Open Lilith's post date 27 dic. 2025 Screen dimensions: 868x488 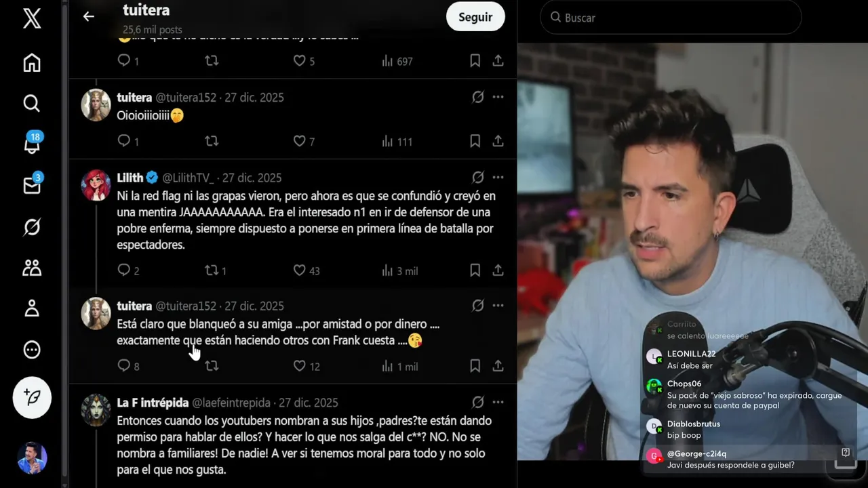click(252, 178)
